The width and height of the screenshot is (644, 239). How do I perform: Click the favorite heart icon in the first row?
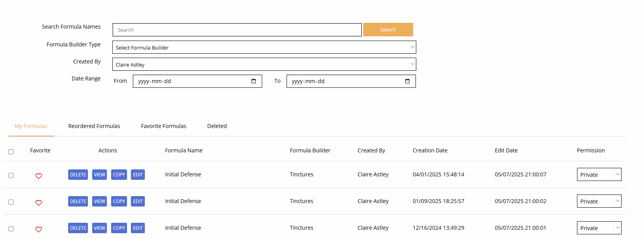click(x=39, y=176)
